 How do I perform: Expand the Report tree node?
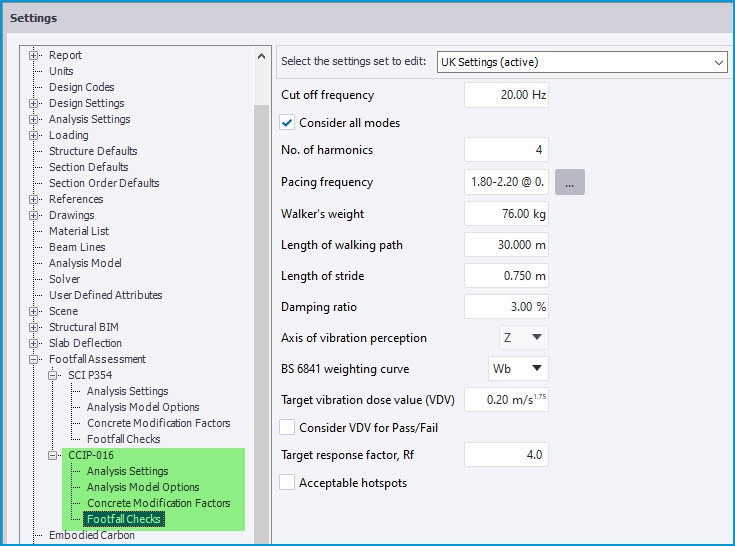click(x=34, y=55)
